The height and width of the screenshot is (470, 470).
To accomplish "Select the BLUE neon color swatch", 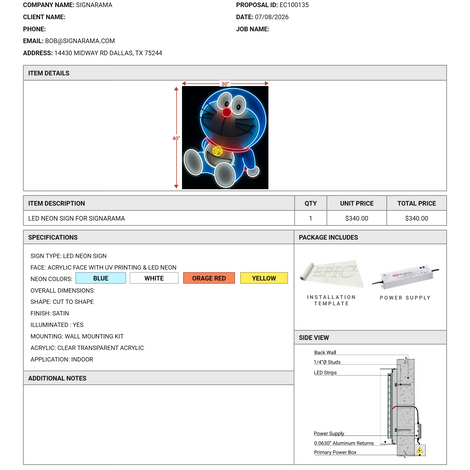I will point(101,278).
